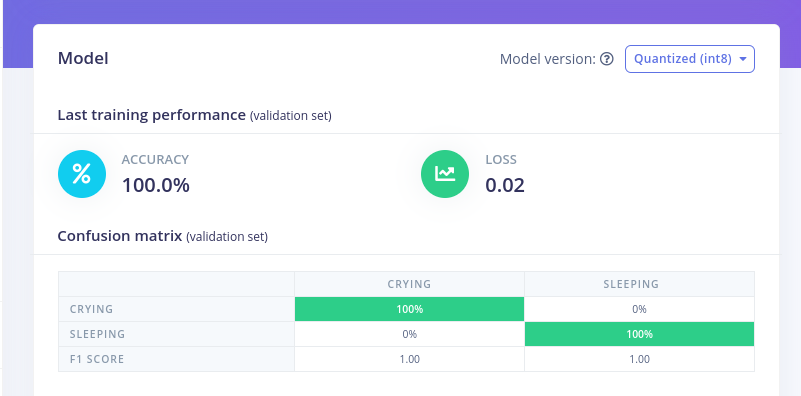The width and height of the screenshot is (801, 396).
Task: Click the green crying-to-crying 100% cell
Action: [x=409, y=309]
